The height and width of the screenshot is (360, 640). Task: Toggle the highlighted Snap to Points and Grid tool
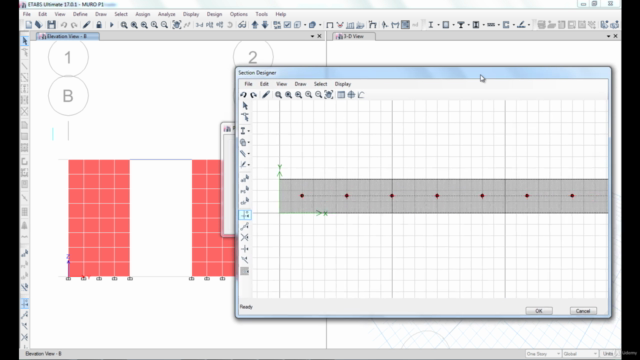click(245, 215)
